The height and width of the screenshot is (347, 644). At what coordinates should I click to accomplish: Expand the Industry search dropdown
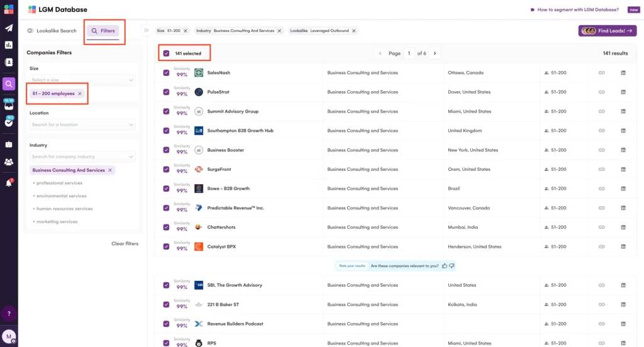pyautogui.click(x=82, y=157)
